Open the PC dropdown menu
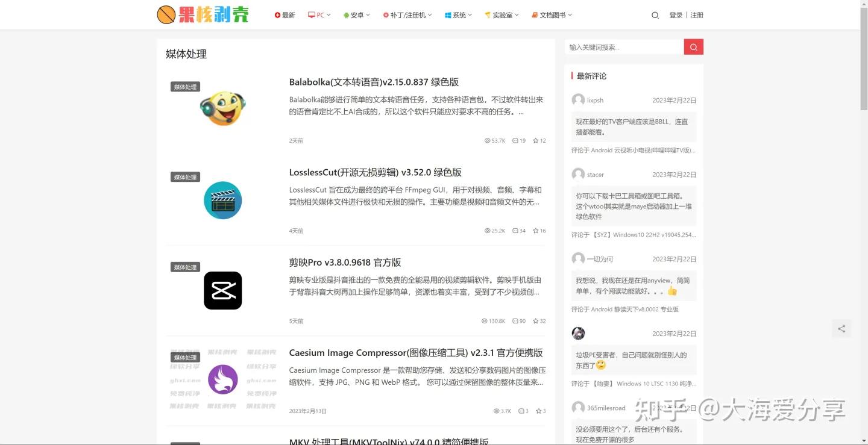 click(x=319, y=14)
